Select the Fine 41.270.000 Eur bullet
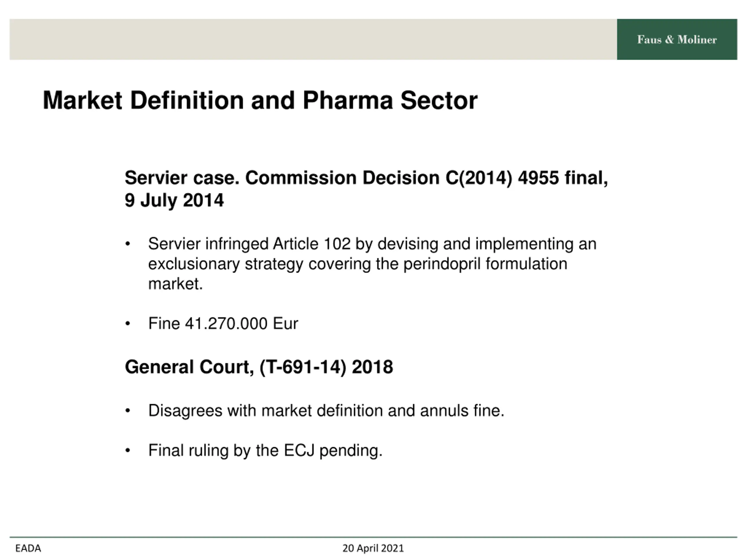The height and width of the screenshot is (560, 747). coord(223,323)
